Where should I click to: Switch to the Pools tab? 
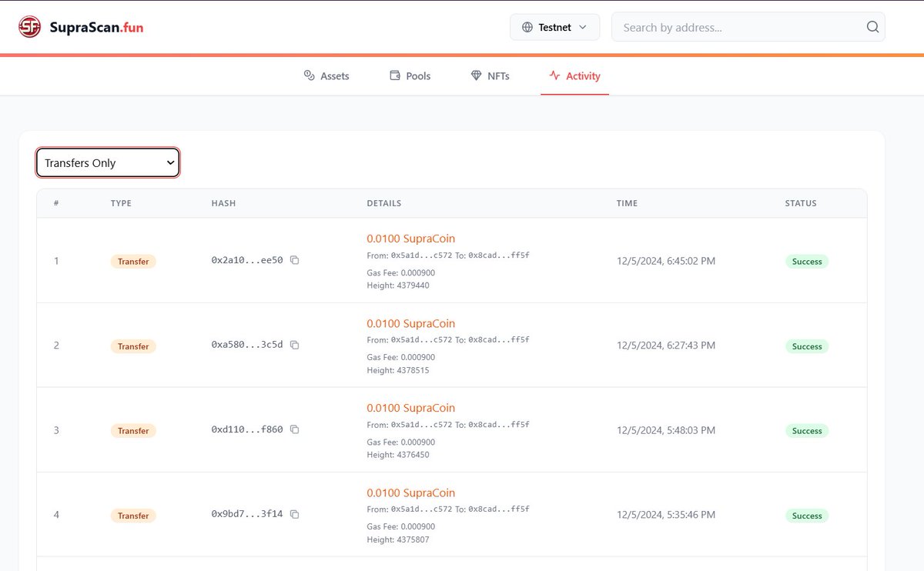(410, 75)
